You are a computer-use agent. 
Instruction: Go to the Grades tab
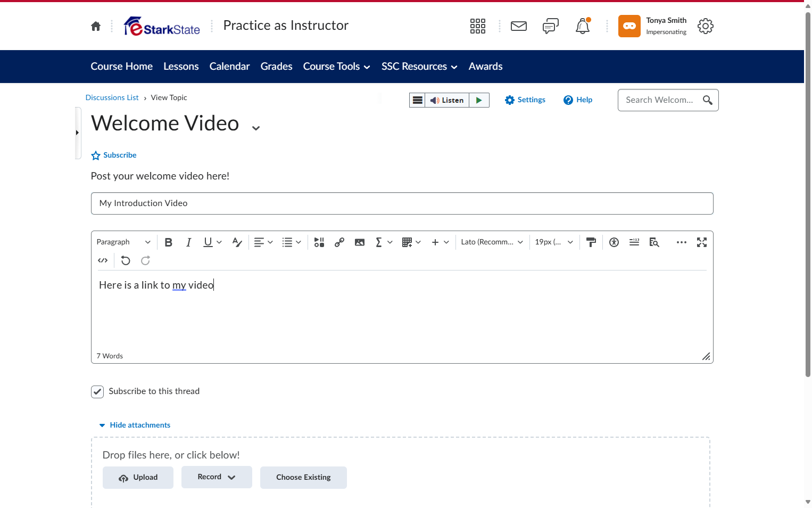[x=277, y=67]
